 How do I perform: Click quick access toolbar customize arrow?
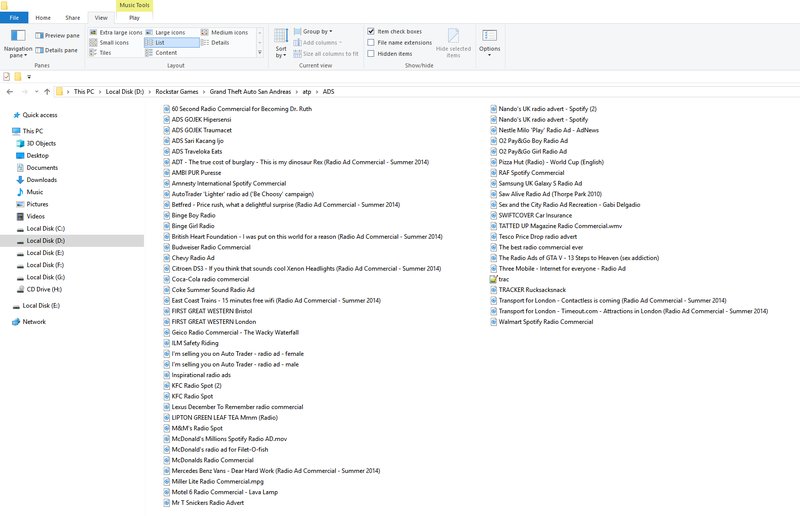(29, 77)
